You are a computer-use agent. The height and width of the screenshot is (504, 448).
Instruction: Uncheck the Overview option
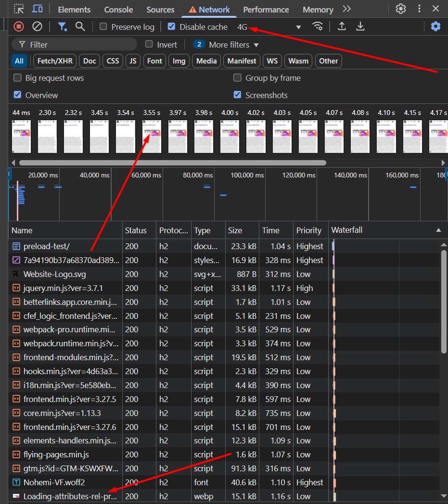(17, 95)
